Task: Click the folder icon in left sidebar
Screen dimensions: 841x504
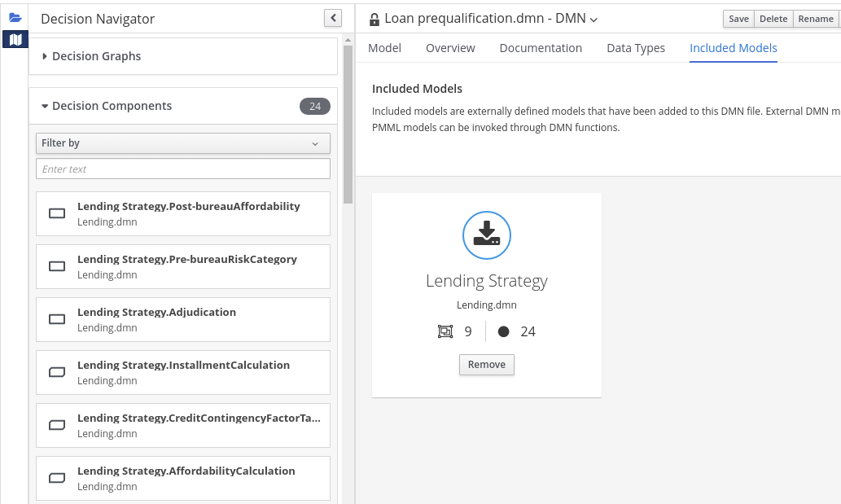Action: (x=15, y=17)
